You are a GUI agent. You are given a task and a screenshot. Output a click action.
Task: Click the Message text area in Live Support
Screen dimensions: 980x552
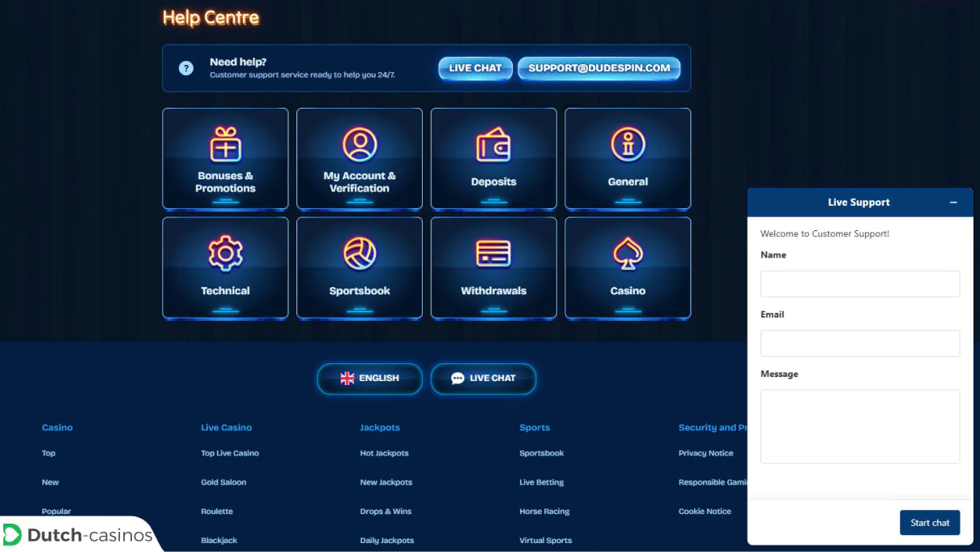coord(860,426)
